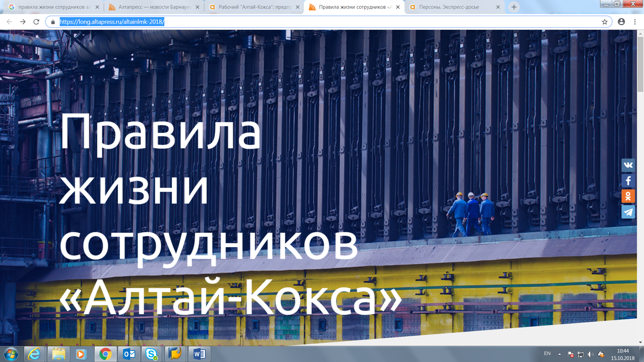
Task: Click page scrollbar down arrow
Action: click(x=640, y=342)
